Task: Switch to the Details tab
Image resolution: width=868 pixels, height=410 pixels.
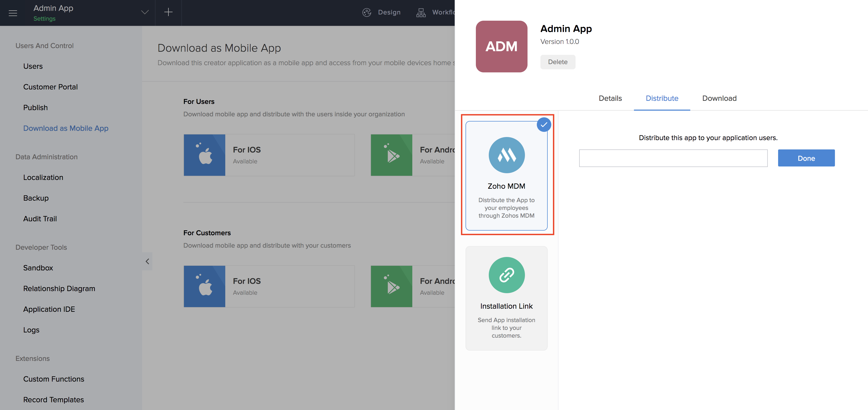Action: pyautogui.click(x=610, y=98)
